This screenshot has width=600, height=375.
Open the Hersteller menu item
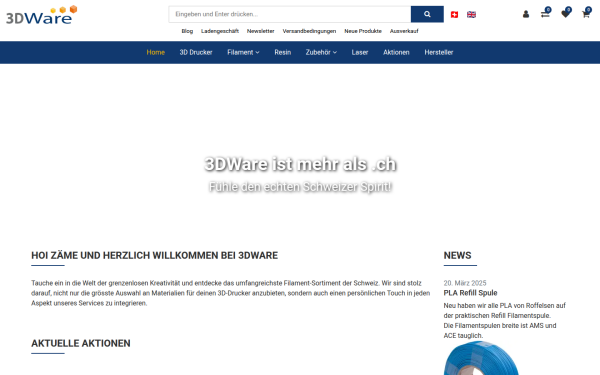(439, 52)
